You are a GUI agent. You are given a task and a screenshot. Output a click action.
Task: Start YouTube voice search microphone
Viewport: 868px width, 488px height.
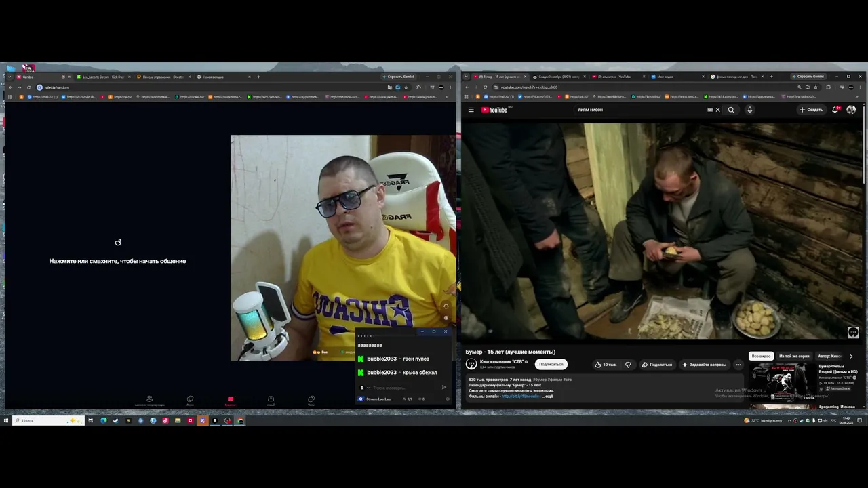[x=749, y=110]
